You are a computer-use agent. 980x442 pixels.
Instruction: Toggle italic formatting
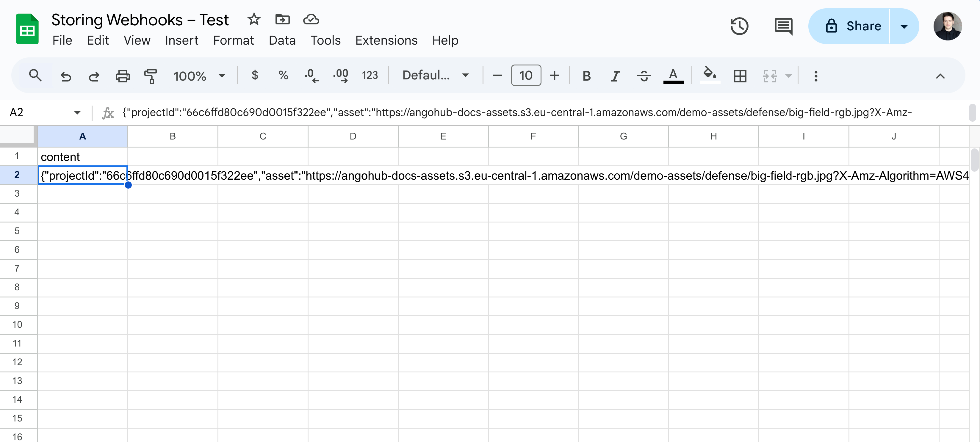[615, 76]
